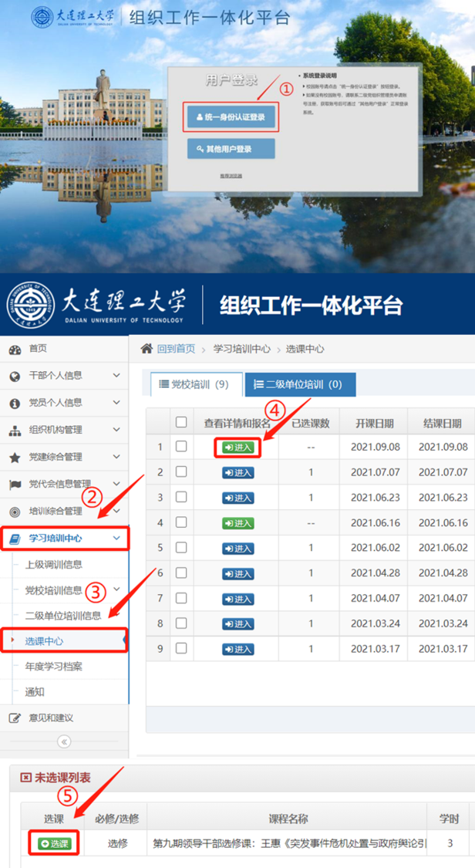475x868 pixels.
Task: Click the 首页 dashboard icon in sidebar
Action: (15, 350)
